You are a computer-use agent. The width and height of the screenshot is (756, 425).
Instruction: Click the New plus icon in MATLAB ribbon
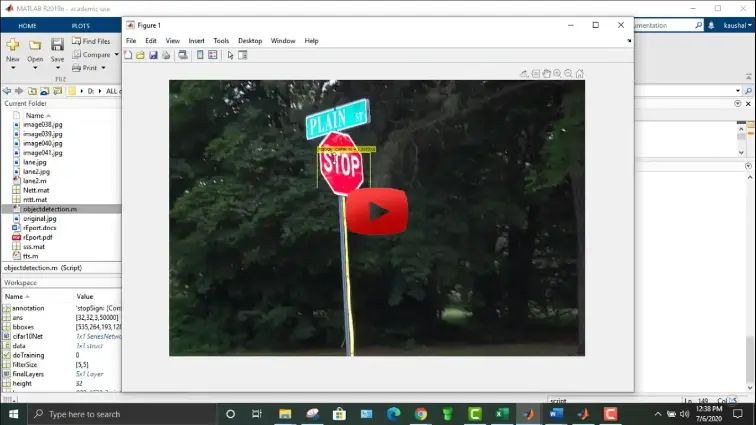pyautogui.click(x=13, y=45)
